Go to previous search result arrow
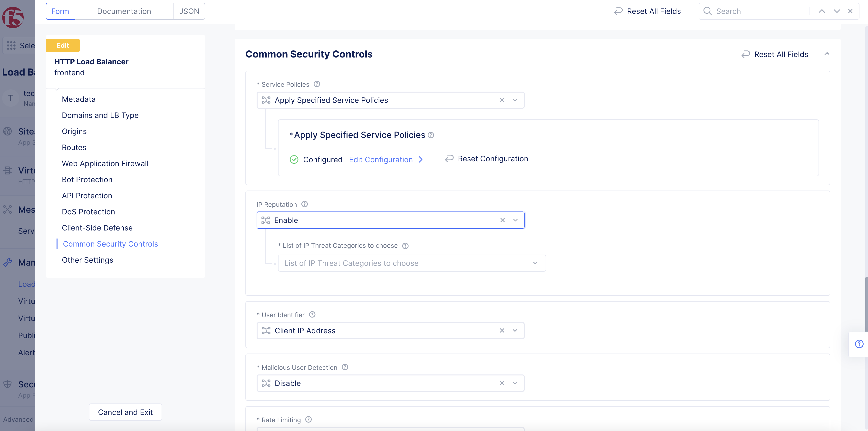Screen dimensions: 868x431 click(822, 11)
